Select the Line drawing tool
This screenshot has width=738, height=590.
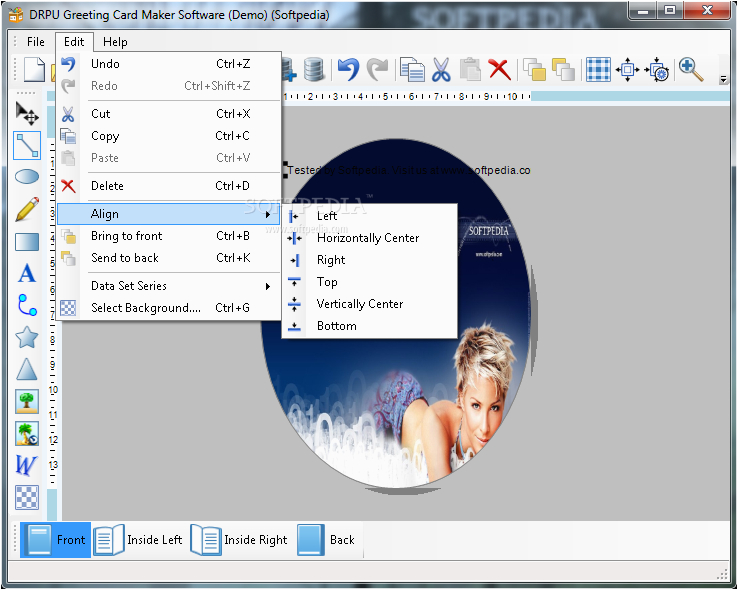point(27,145)
